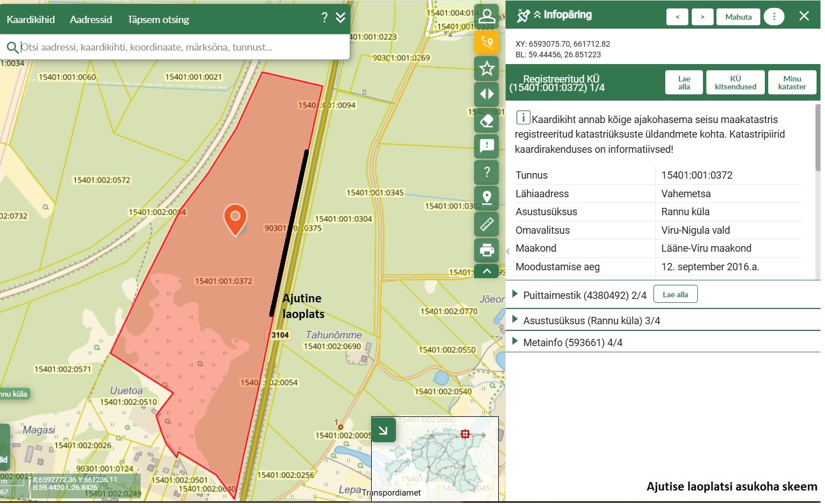The image size is (825, 504).
Task: Collapse the overview minimap with arrow button
Action: tap(383, 430)
